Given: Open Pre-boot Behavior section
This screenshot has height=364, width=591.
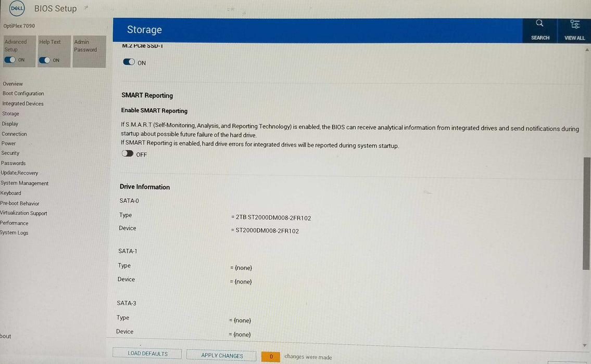Looking at the screenshot, I should point(20,203).
